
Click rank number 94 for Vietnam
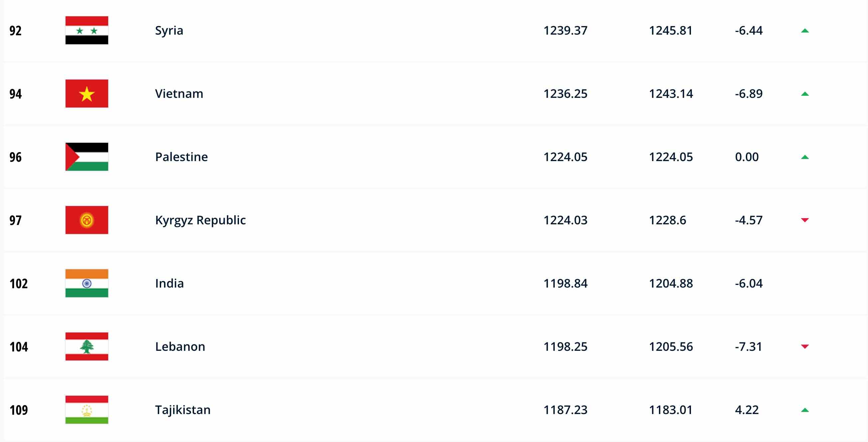16,94
